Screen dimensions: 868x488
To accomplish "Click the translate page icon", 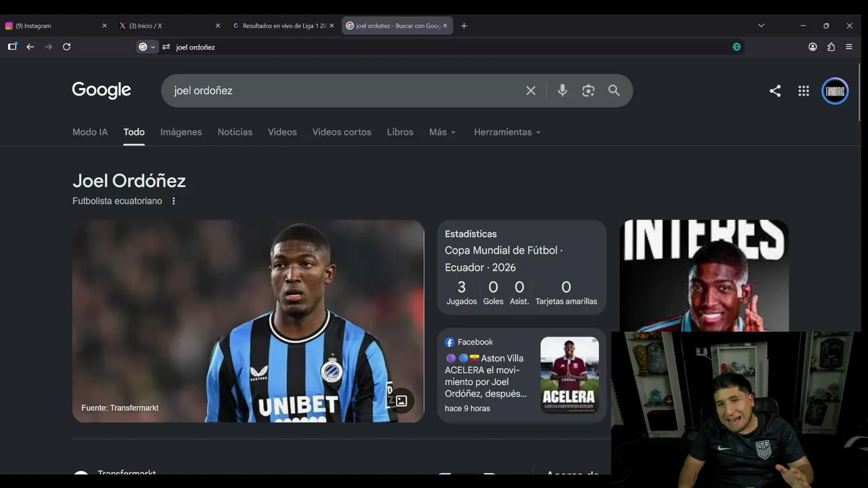I will (736, 47).
